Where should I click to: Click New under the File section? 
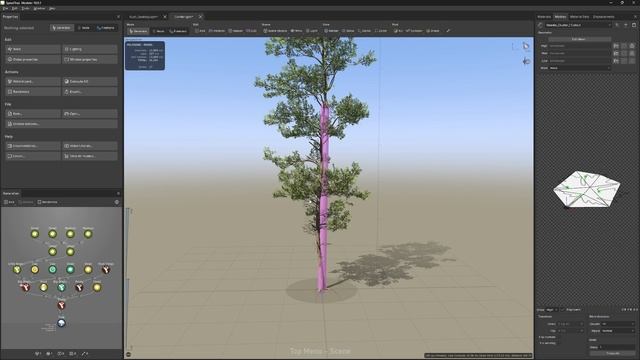pos(33,113)
